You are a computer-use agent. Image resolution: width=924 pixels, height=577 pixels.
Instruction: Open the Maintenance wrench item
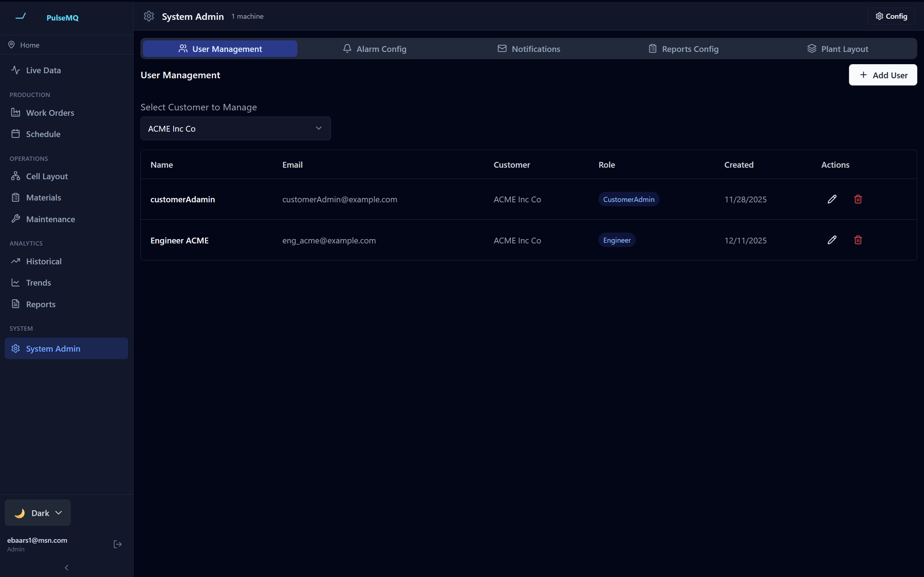pyautogui.click(x=51, y=219)
